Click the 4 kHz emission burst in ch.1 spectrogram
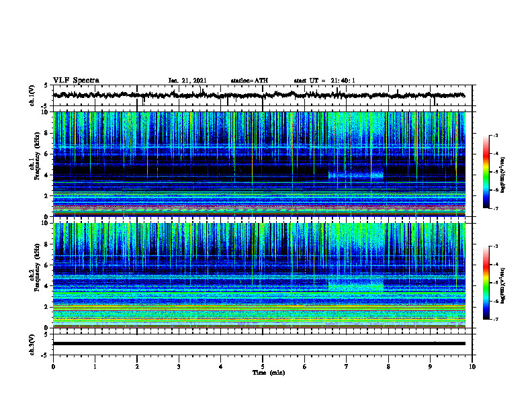Viewport: 532px width, 411px height. tap(355, 176)
